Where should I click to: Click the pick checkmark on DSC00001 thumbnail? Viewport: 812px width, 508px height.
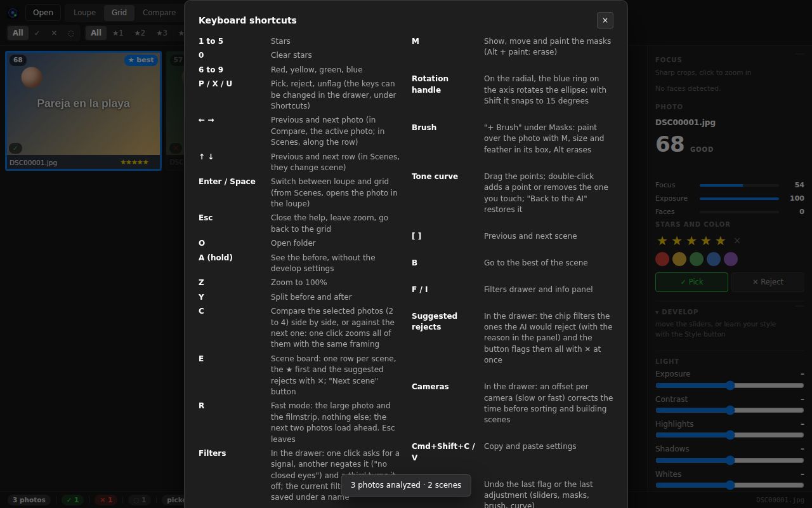(15, 148)
